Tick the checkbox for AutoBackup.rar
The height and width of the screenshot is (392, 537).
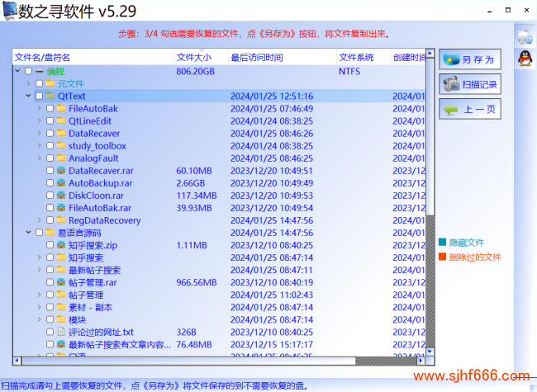coord(50,183)
